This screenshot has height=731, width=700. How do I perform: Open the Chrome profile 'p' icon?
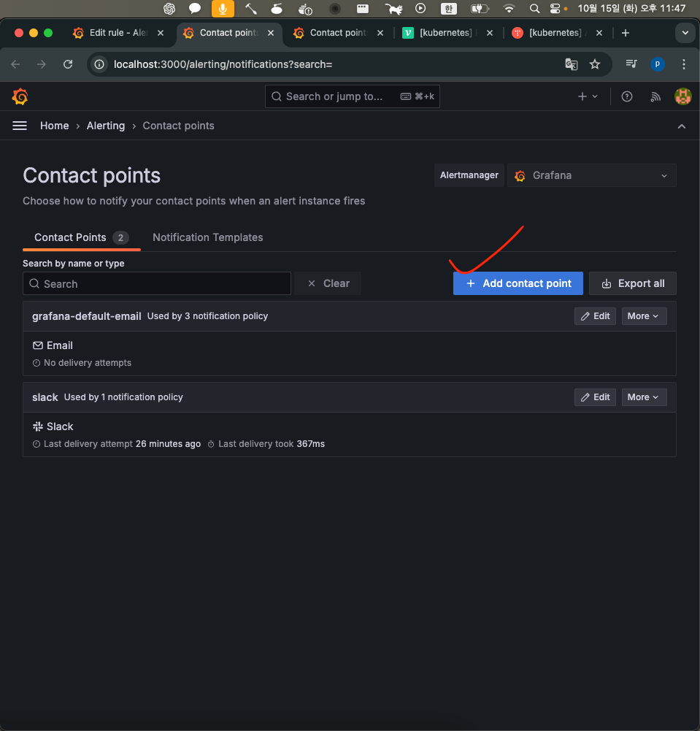(657, 64)
